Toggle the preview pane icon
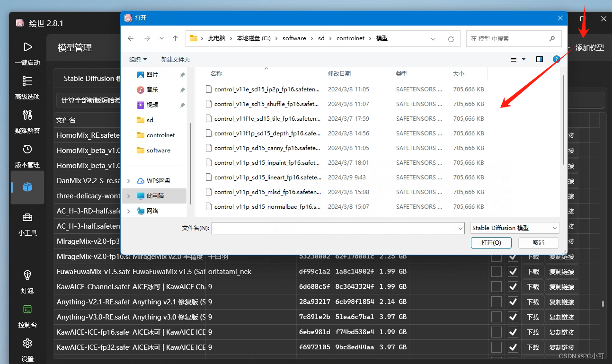Viewport: 612px width, 364px height. click(540, 59)
